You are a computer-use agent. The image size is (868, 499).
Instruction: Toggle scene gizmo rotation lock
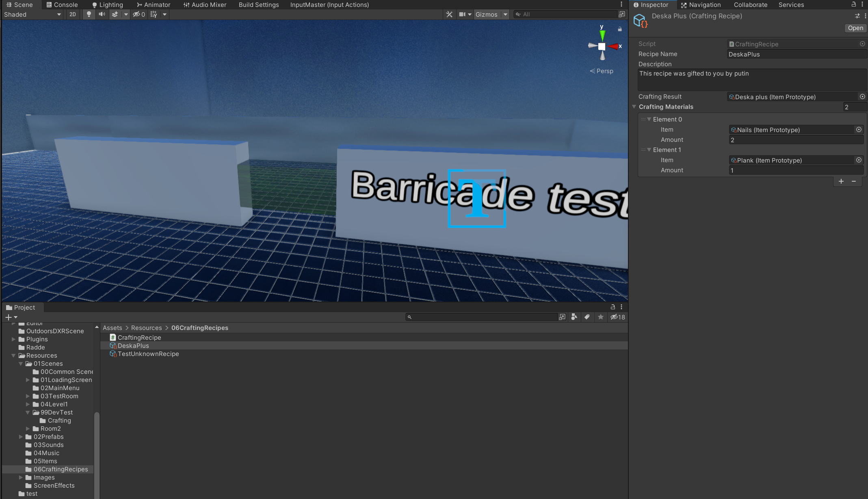pos(620,29)
